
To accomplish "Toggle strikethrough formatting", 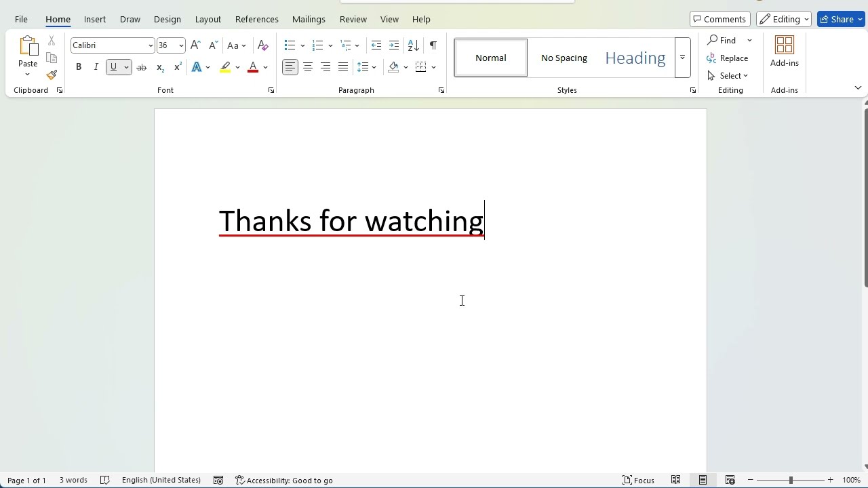I will pyautogui.click(x=142, y=67).
